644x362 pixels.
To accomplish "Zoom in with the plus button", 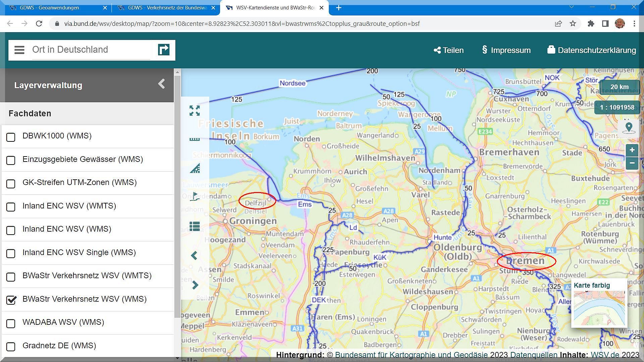I will 632,150.
